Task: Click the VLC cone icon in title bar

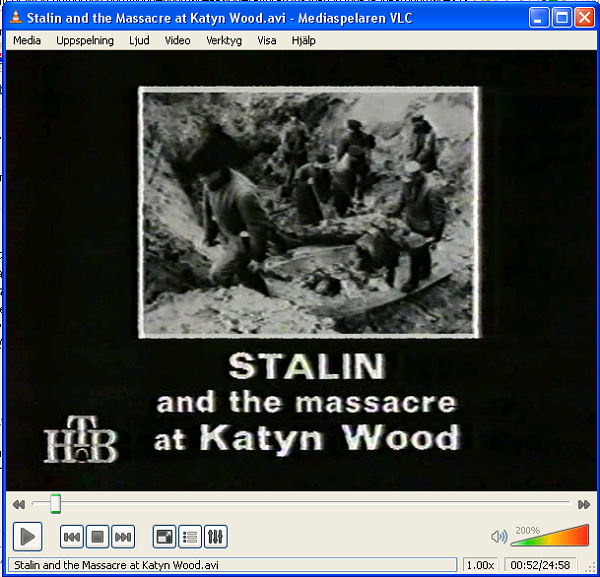Action: point(16,18)
